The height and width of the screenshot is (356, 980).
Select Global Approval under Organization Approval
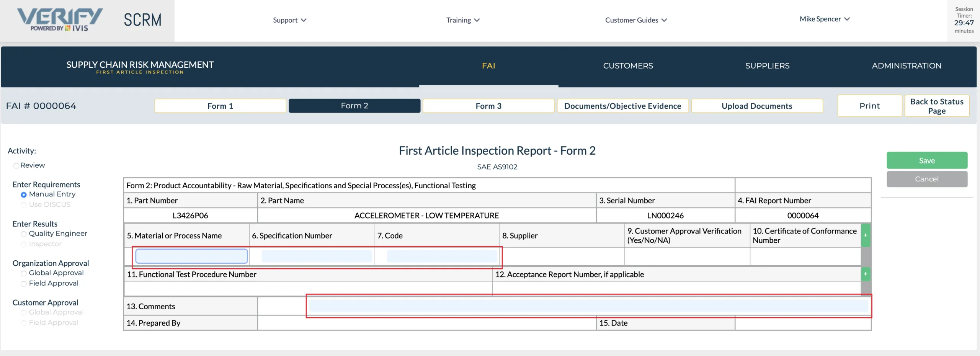click(x=24, y=273)
